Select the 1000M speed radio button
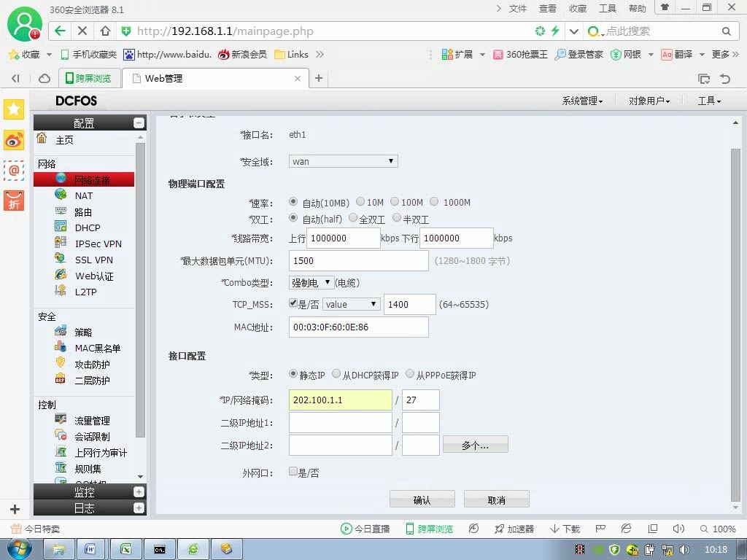 click(434, 202)
